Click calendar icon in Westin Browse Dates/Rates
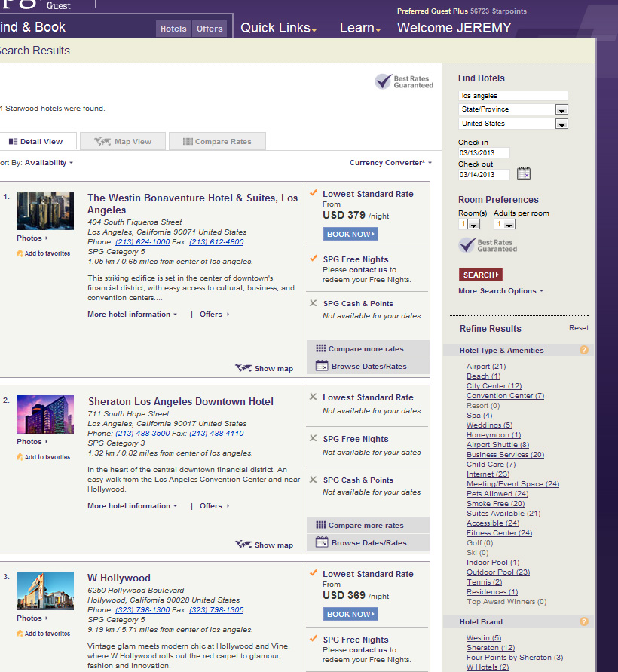 point(322,366)
